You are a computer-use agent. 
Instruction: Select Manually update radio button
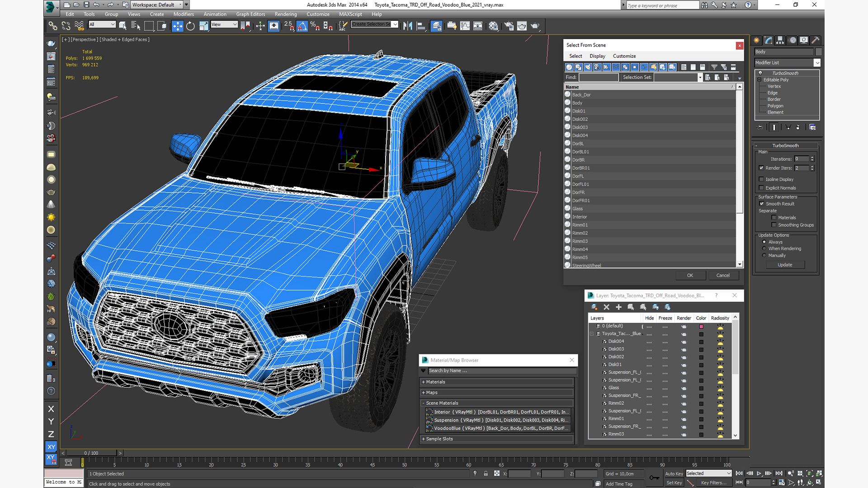[x=764, y=255]
